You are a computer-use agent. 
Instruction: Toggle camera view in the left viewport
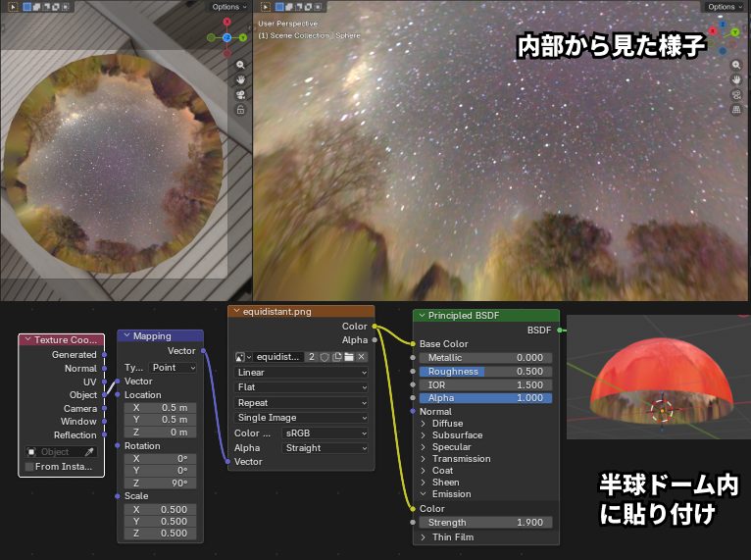[x=240, y=95]
